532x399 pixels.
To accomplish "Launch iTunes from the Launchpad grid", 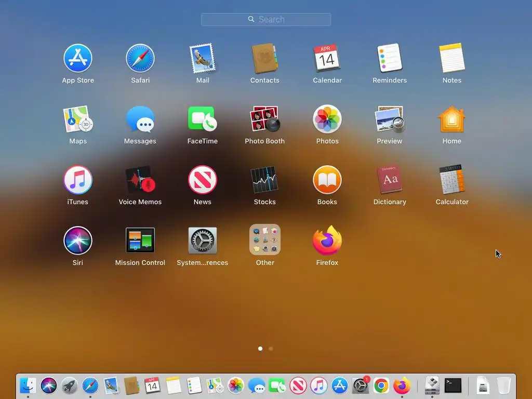I will [x=78, y=180].
